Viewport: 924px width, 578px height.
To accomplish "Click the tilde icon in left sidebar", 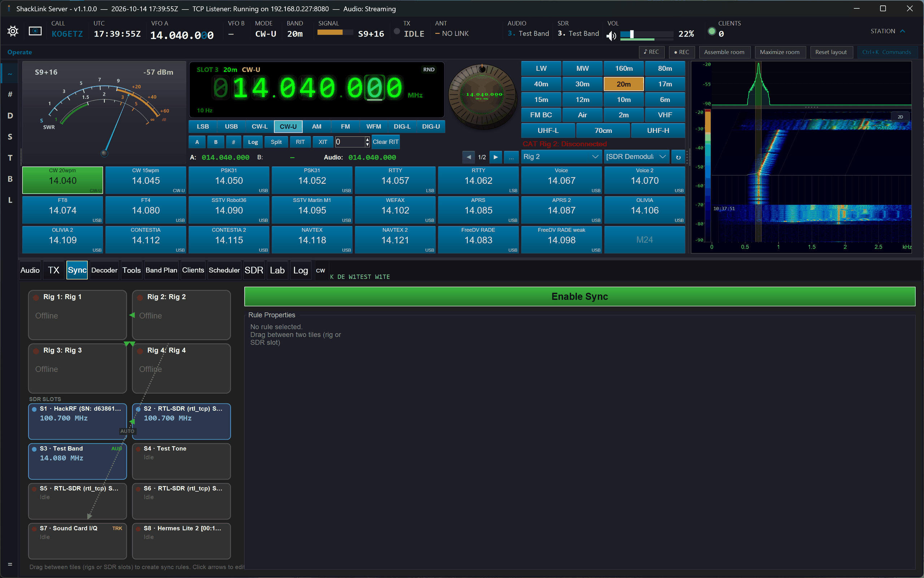I will click(x=10, y=73).
